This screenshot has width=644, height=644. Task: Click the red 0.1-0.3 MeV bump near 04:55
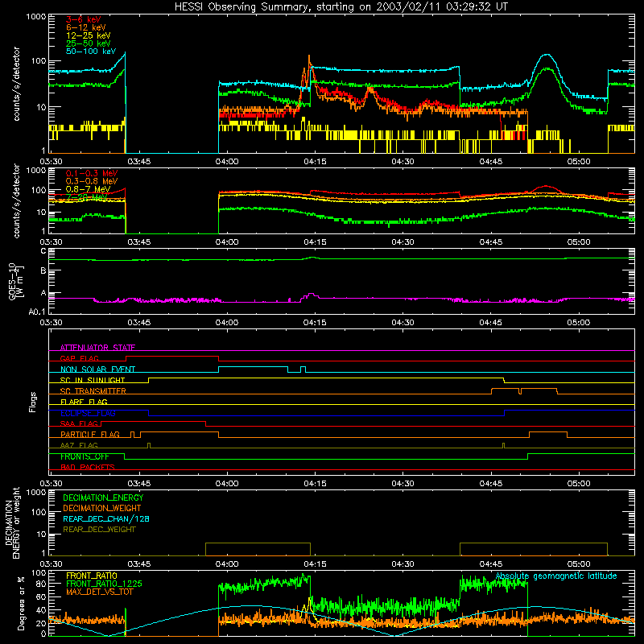(546, 187)
